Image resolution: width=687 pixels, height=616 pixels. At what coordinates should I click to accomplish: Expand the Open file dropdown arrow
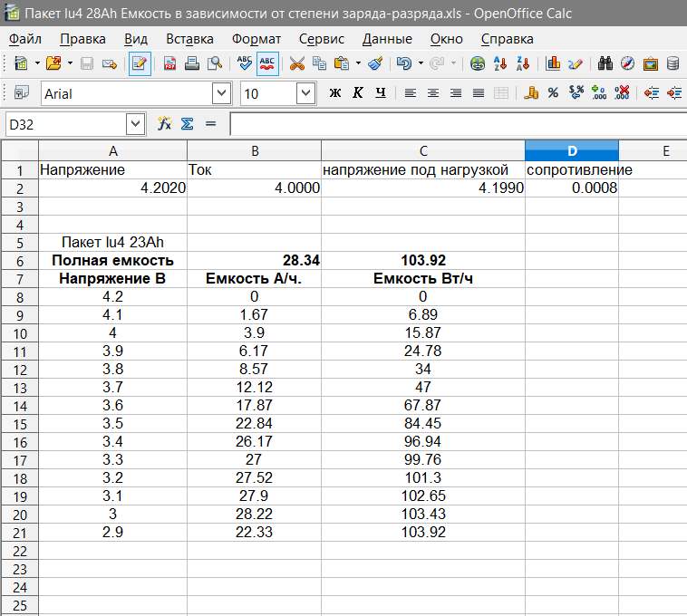(70, 64)
